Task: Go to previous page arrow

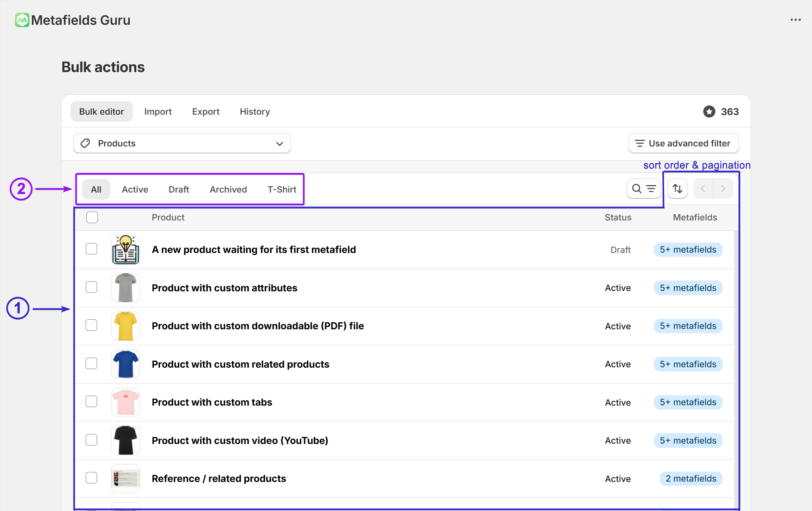Action: coord(703,189)
